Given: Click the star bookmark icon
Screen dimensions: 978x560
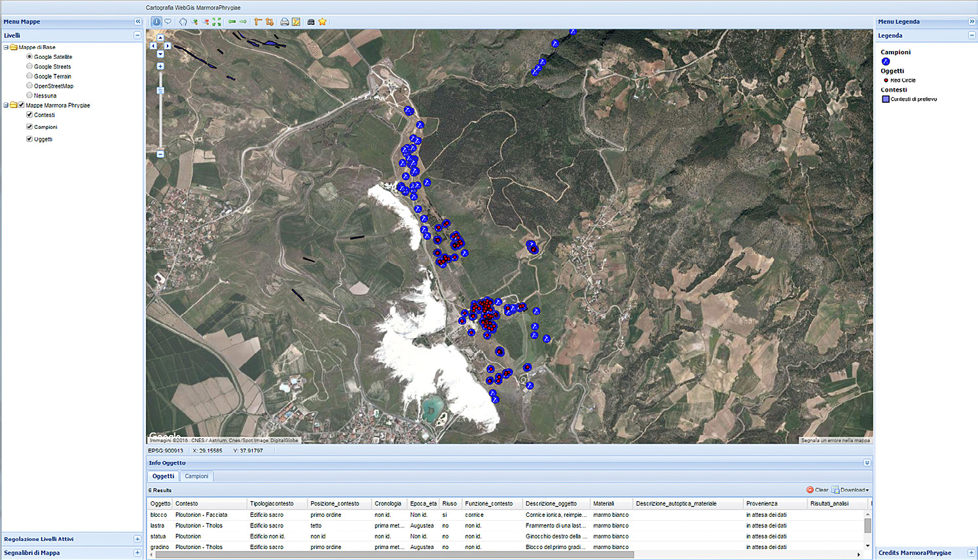Looking at the screenshot, I should point(322,22).
